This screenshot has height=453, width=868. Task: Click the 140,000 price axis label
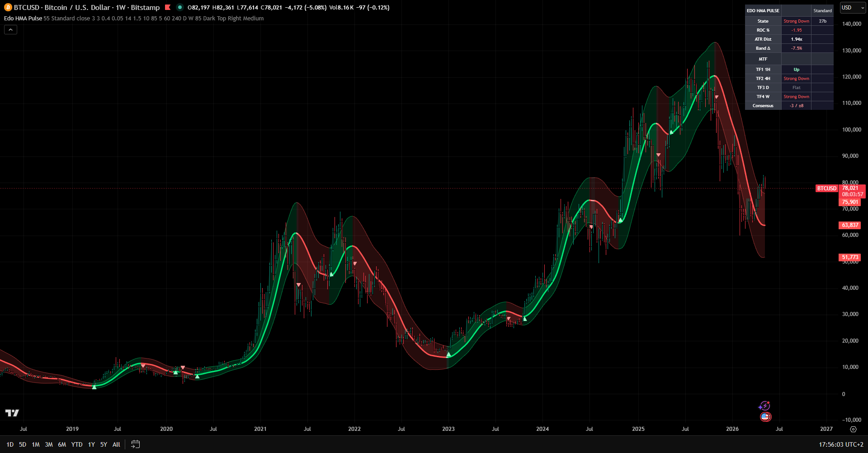[x=852, y=24]
